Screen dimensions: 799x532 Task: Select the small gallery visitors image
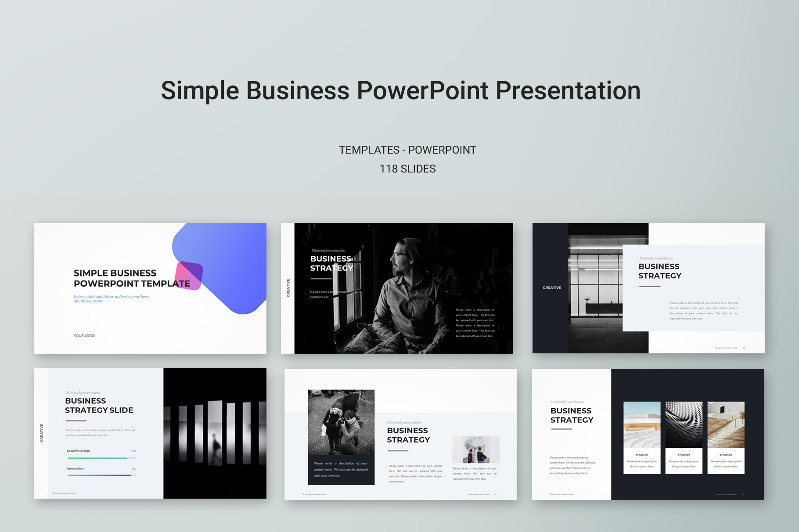[x=476, y=449]
